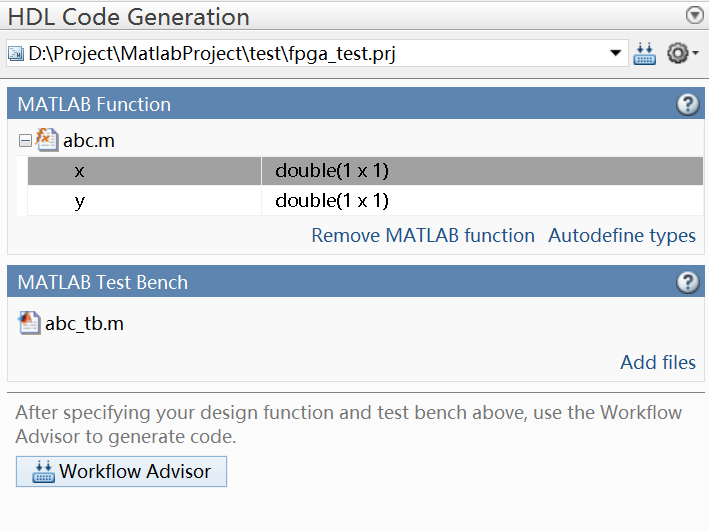Click the Autodefine types link
This screenshot has width=709, height=531.
coord(622,236)
